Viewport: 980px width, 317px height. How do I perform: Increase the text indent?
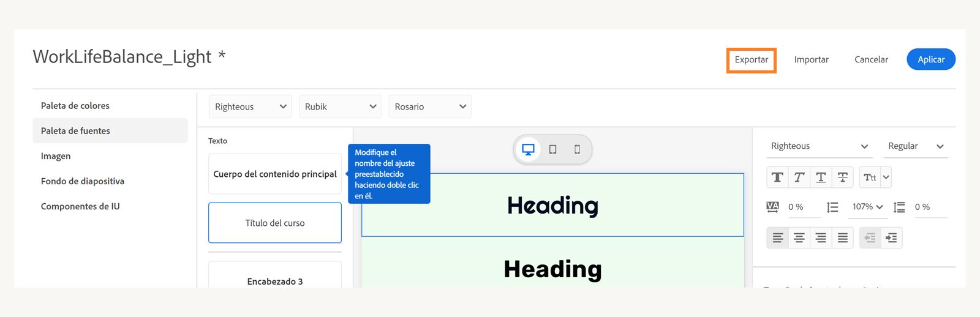[x=891, y=238]
